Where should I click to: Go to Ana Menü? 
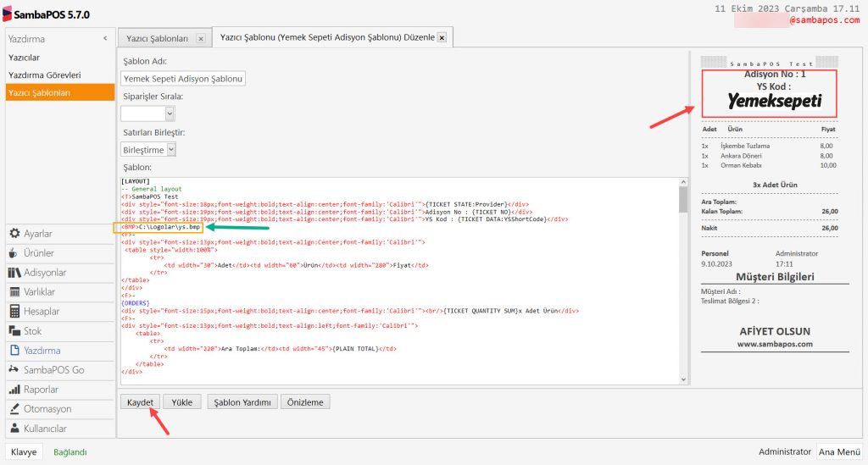tap(840, 451)
